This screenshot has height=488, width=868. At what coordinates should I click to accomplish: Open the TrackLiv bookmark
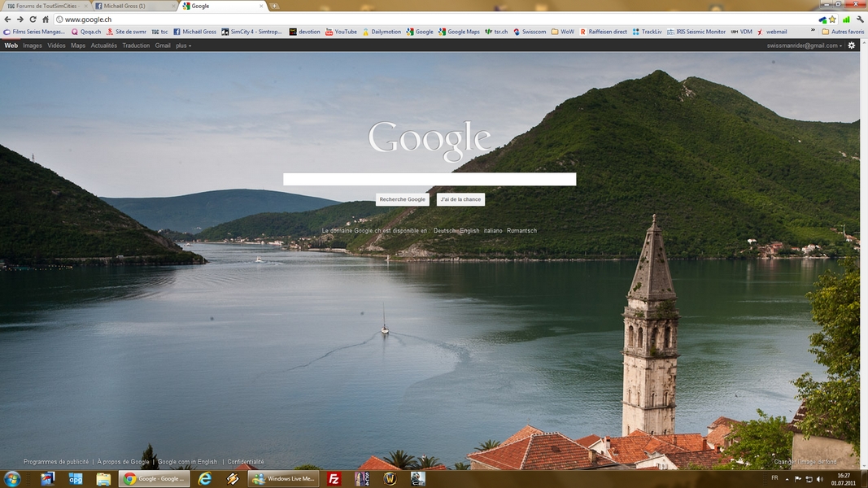647,32
